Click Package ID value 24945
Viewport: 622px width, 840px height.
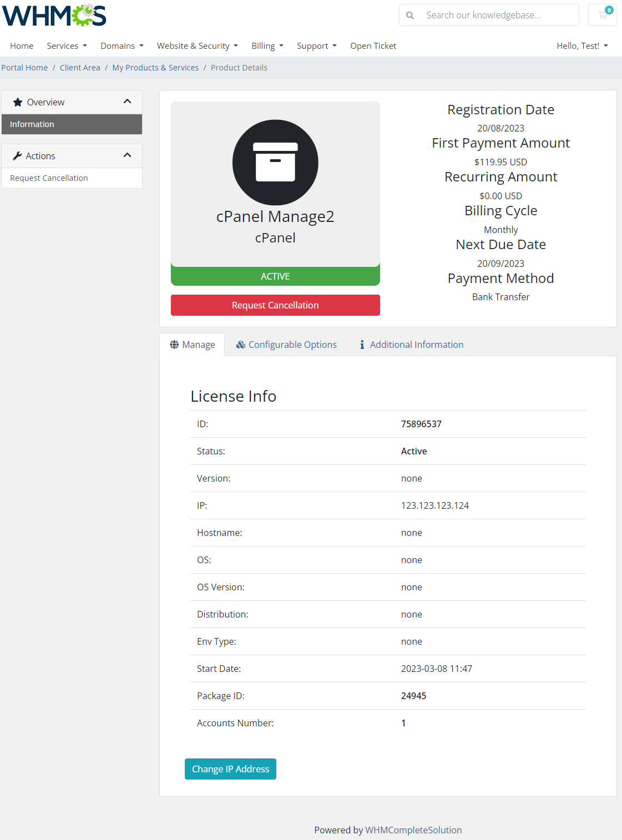coord(414,696)
